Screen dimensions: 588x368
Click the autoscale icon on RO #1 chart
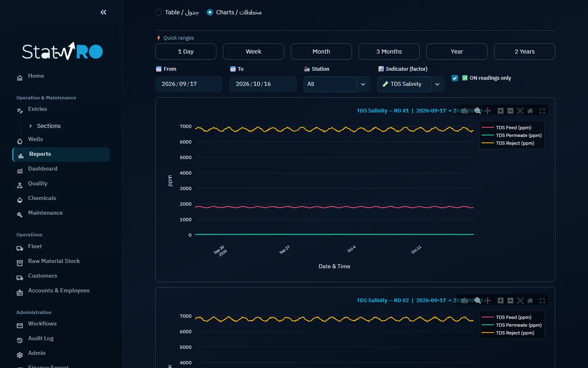520,111
